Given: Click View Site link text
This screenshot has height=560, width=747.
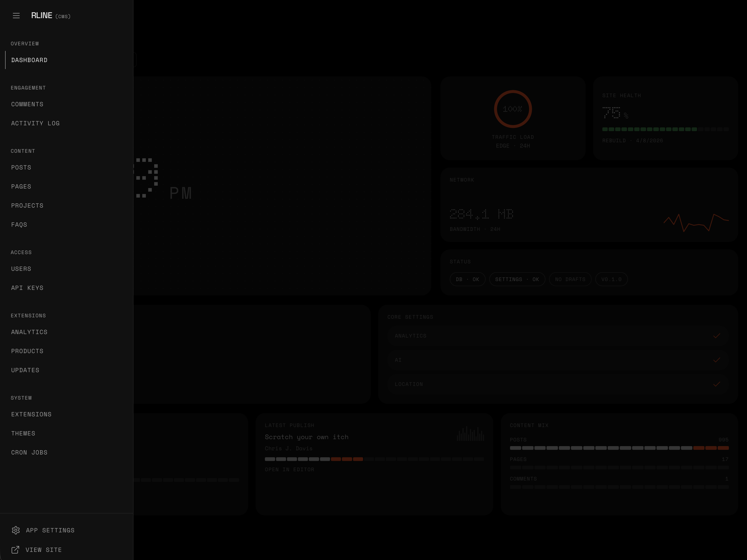Looking at the screenshot, I should tap(44, 550).
